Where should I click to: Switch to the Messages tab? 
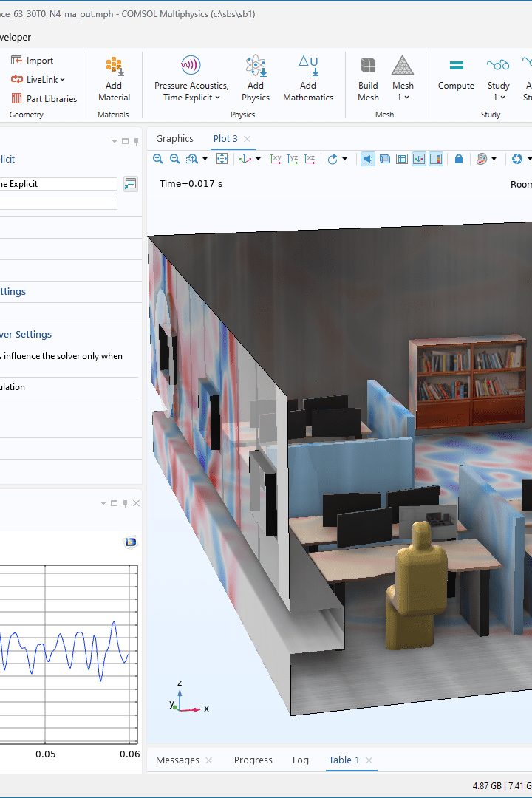point(177,760)
